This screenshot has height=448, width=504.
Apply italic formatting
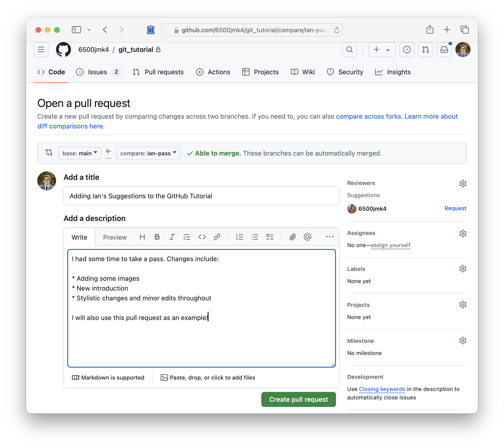tap(172, 237)
